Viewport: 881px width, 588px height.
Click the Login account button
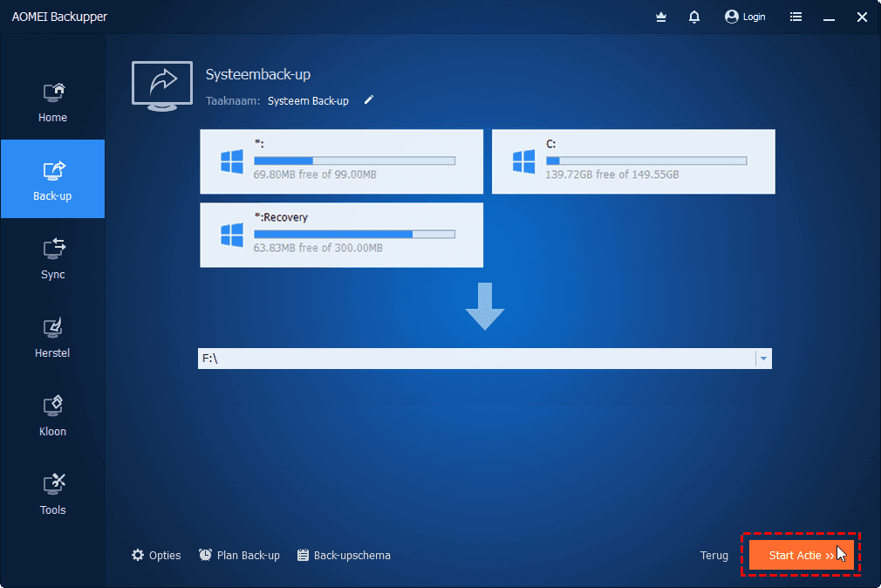point(745,17)
